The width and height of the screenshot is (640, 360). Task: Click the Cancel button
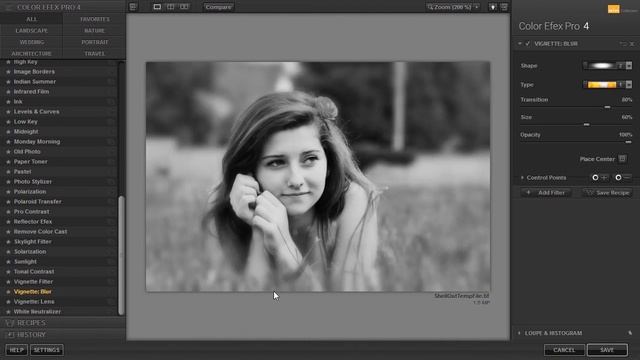click(x=564, y=350)
